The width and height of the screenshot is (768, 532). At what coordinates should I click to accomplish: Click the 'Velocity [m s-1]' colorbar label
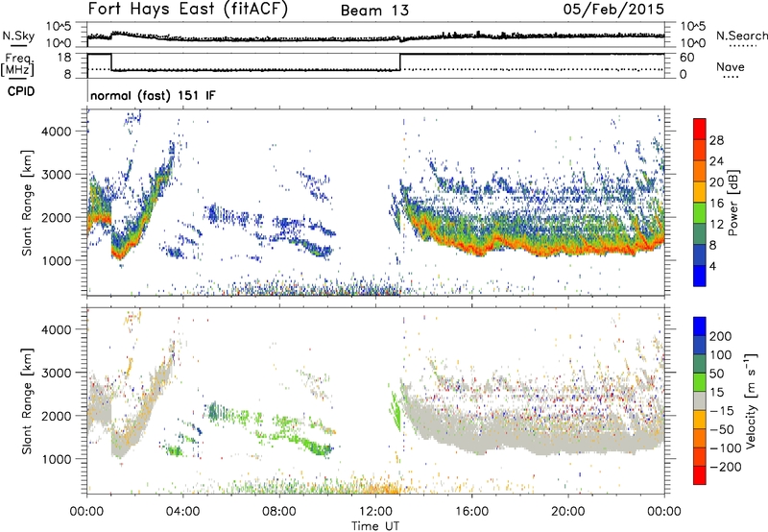click(x=750, y=400)
